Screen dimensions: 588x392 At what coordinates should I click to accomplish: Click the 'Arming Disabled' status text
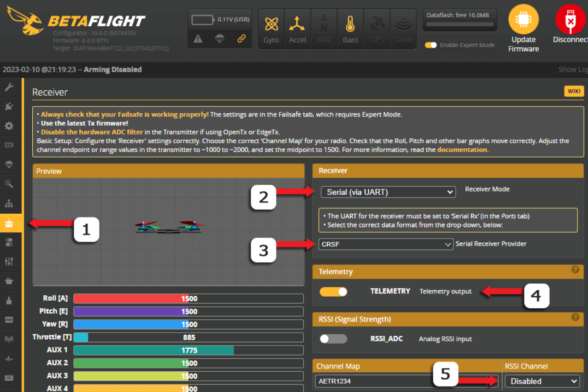112,70
